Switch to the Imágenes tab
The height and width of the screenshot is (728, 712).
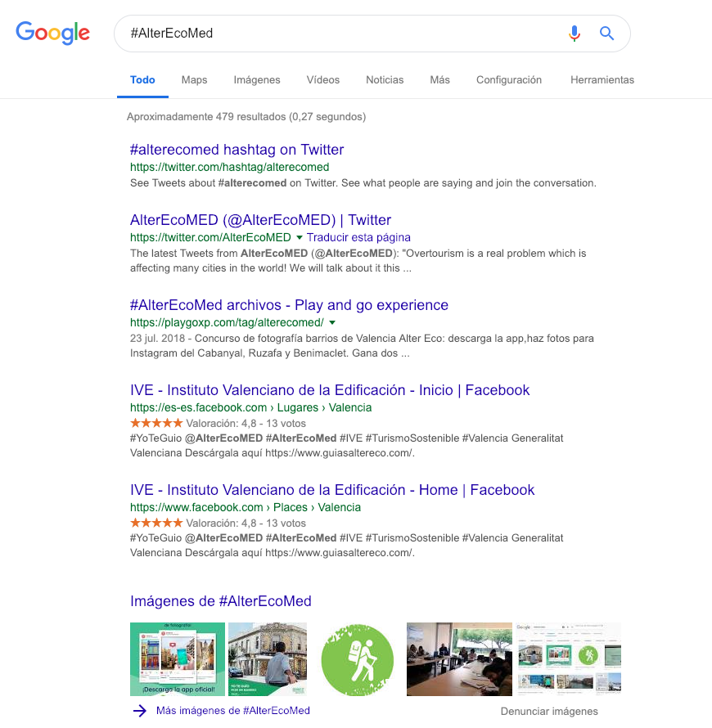pos(257,80)
